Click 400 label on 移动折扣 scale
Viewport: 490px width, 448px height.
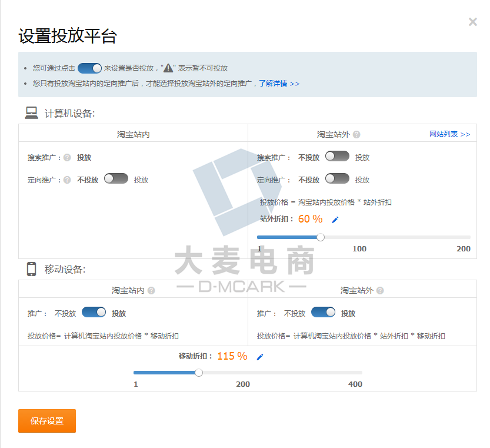coord(355,384)
